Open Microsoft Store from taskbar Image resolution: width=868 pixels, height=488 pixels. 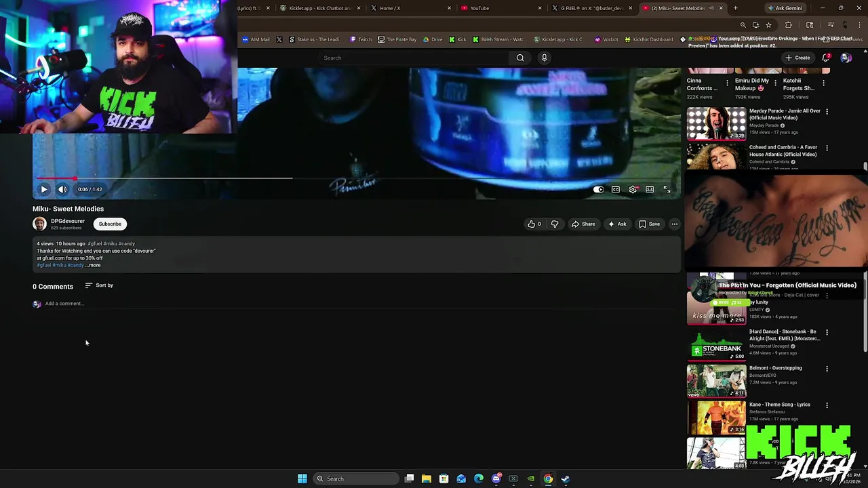click(443, 479)
